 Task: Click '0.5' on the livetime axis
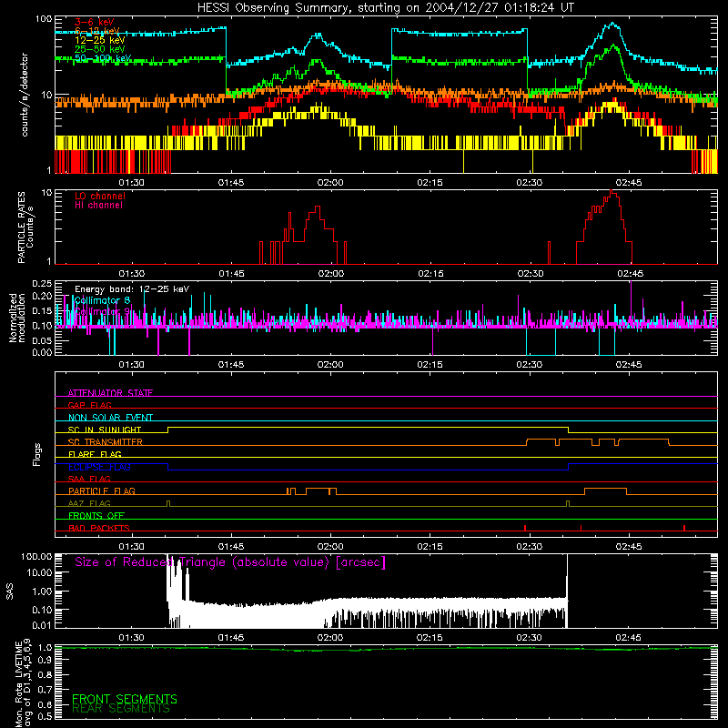pos(45,716)
